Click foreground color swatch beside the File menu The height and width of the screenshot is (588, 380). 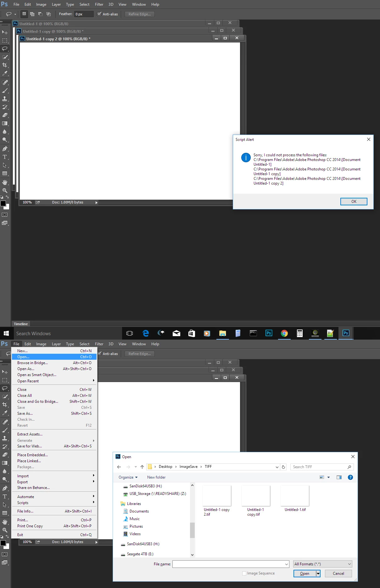(3, 543)
